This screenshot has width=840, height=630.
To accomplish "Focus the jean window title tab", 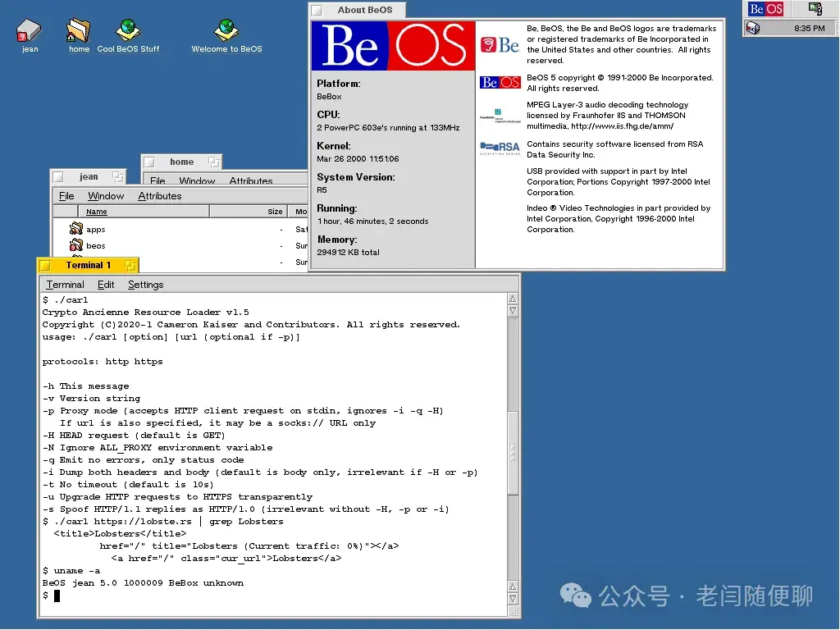I will pos(87,176).
